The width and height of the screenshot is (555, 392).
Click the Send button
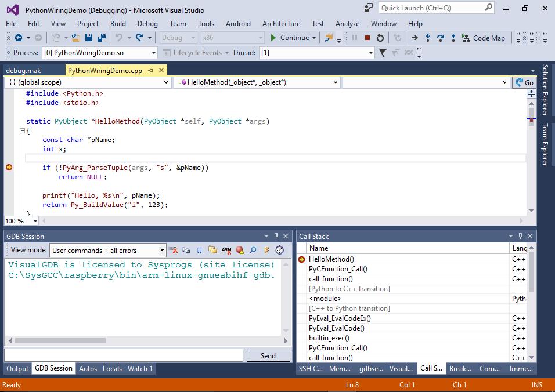pyautogui.click(x=268, y=355)
